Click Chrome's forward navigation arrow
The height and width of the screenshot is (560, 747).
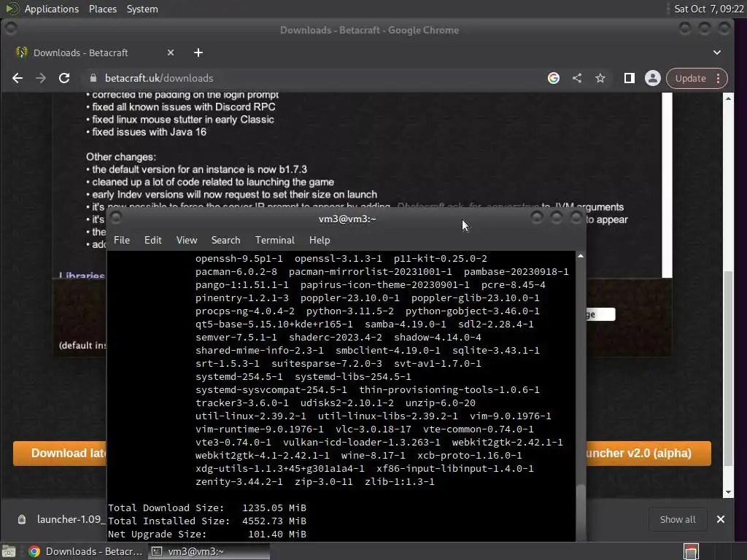point(41,78)
